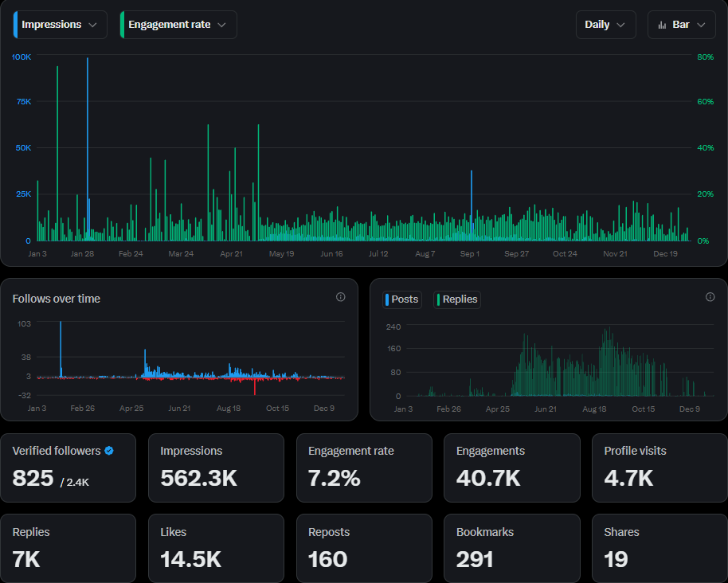
Task: Click the -32 axis label on Follows chart
Action: point(25,396)
